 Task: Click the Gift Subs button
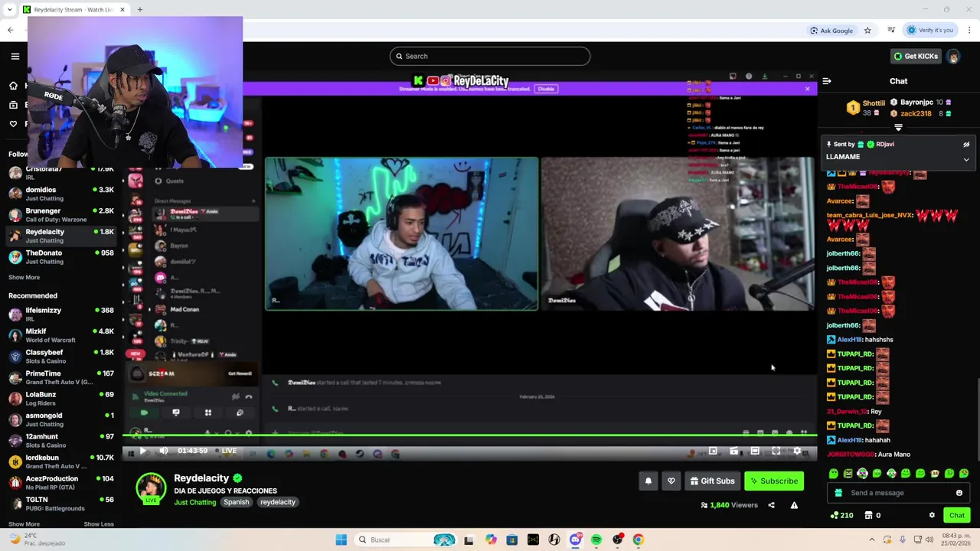point(712,481)
